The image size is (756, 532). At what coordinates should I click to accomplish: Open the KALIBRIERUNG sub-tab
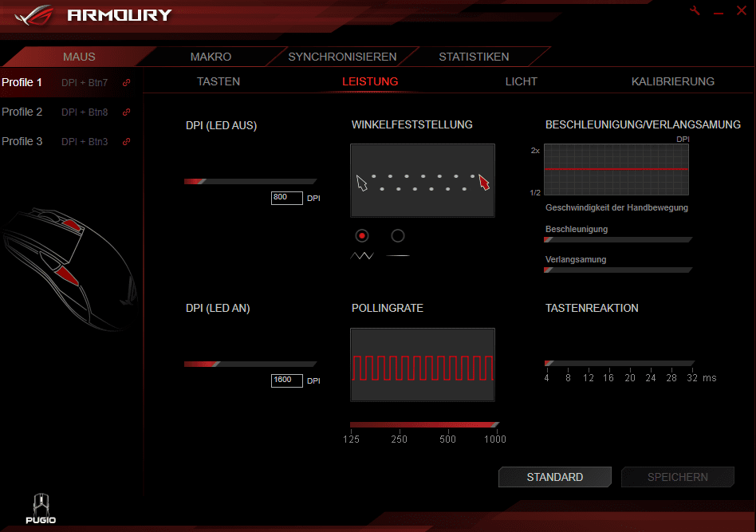pos(673,81)
